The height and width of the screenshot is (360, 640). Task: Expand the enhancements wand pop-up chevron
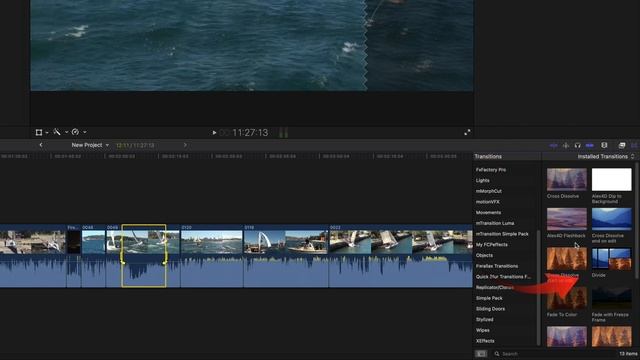pyautogui.click(x=66, y=132)
